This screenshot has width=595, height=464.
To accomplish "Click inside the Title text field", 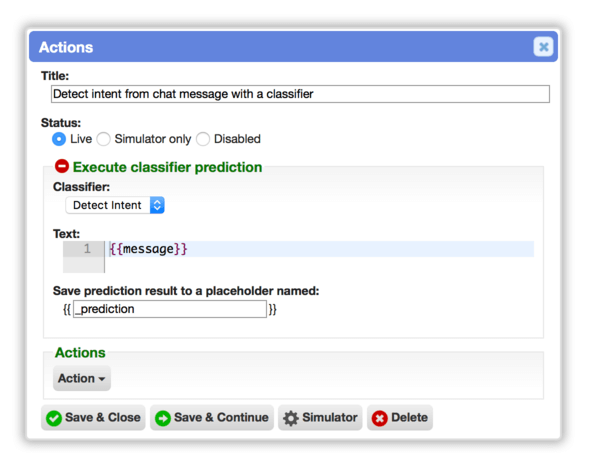I will 300,94.
